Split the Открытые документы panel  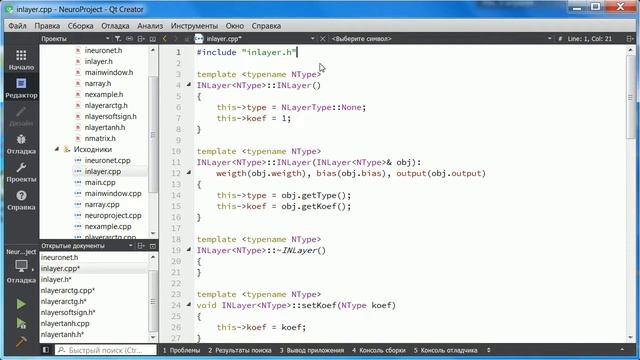(141, 246)
